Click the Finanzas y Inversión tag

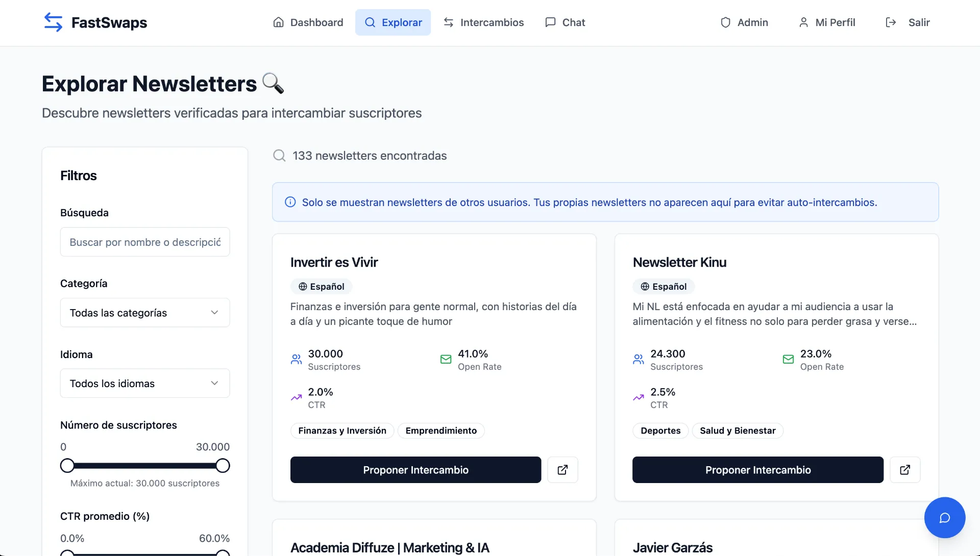[x=342, y=431]
